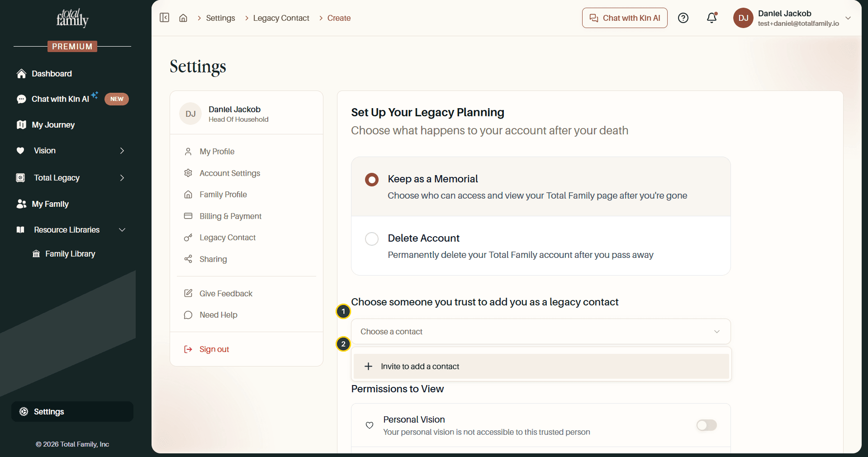Click the DJ avatar in top header
868x457 pixels.
click(x=743, y=18)
